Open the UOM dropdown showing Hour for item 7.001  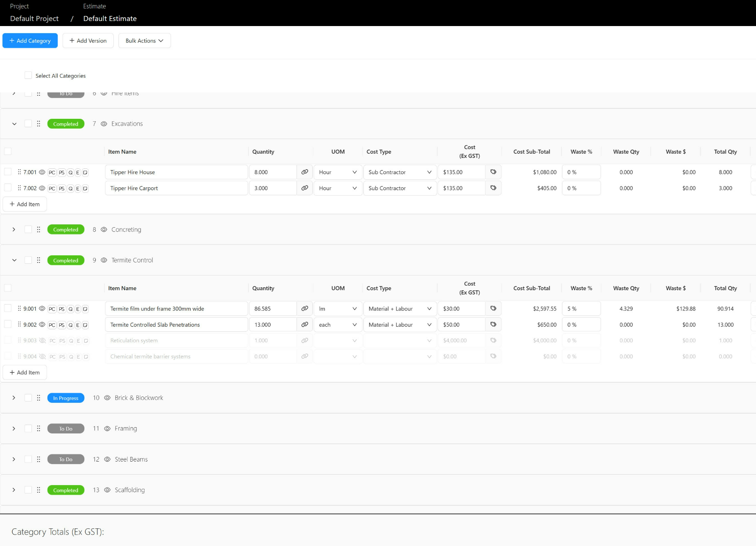point(337,172)
